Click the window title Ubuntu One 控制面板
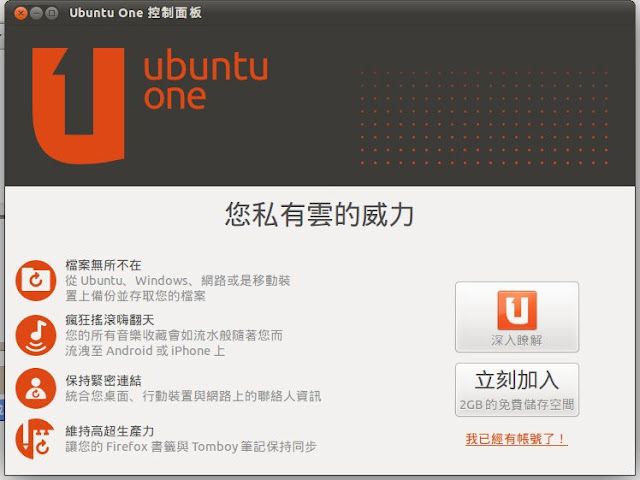The width and height of the screenshot is (640, 480). (135, 13)
